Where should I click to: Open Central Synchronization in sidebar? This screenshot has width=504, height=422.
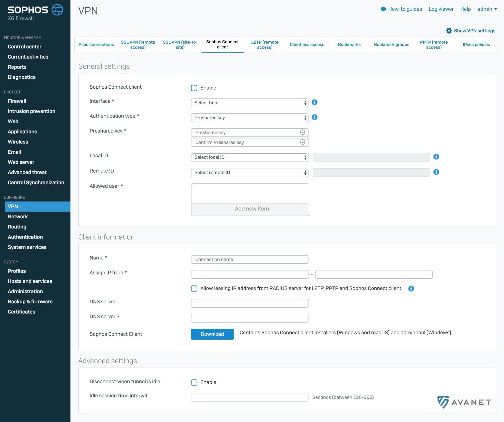[x=36, y=182]
